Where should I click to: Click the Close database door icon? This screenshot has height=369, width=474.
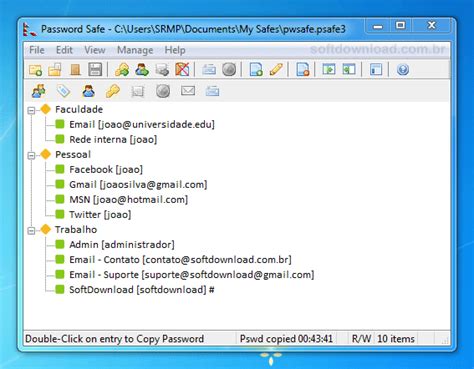(x=75, y=70)
